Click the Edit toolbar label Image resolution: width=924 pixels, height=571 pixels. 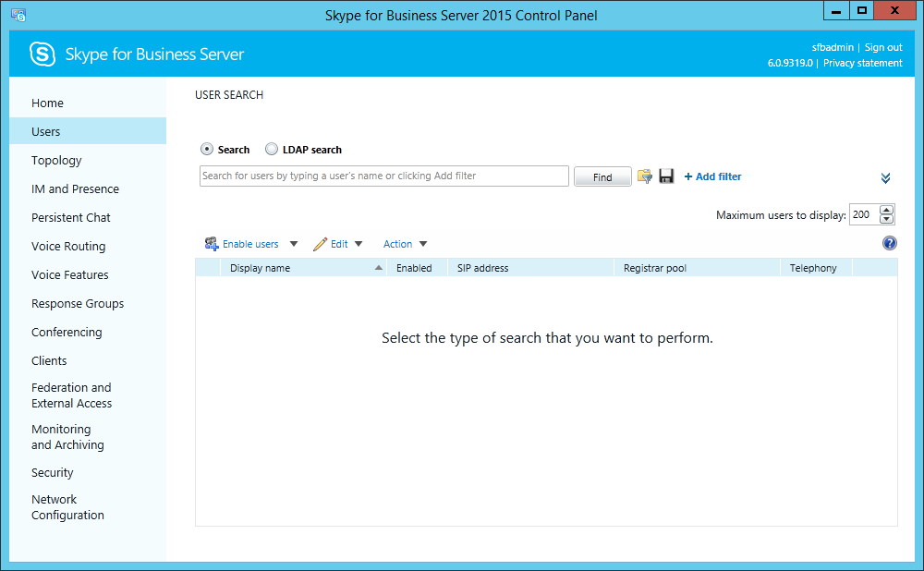tap(339, 244)
